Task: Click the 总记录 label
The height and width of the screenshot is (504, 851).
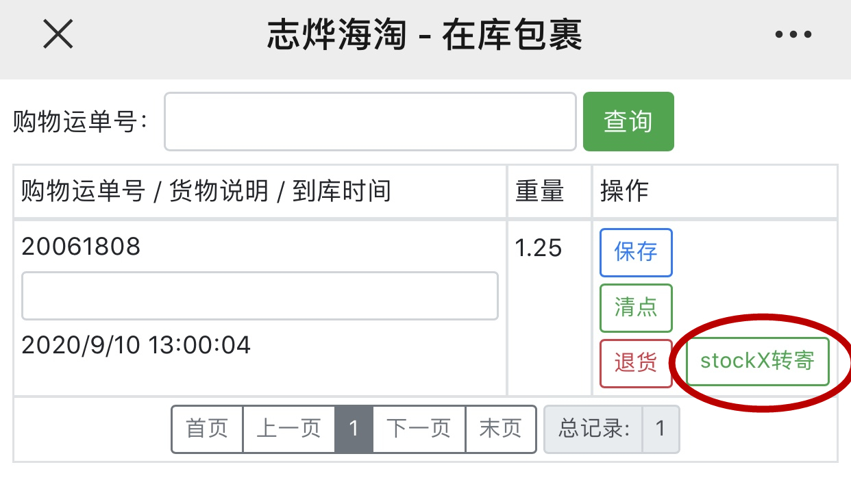Action: coord(593,429)
